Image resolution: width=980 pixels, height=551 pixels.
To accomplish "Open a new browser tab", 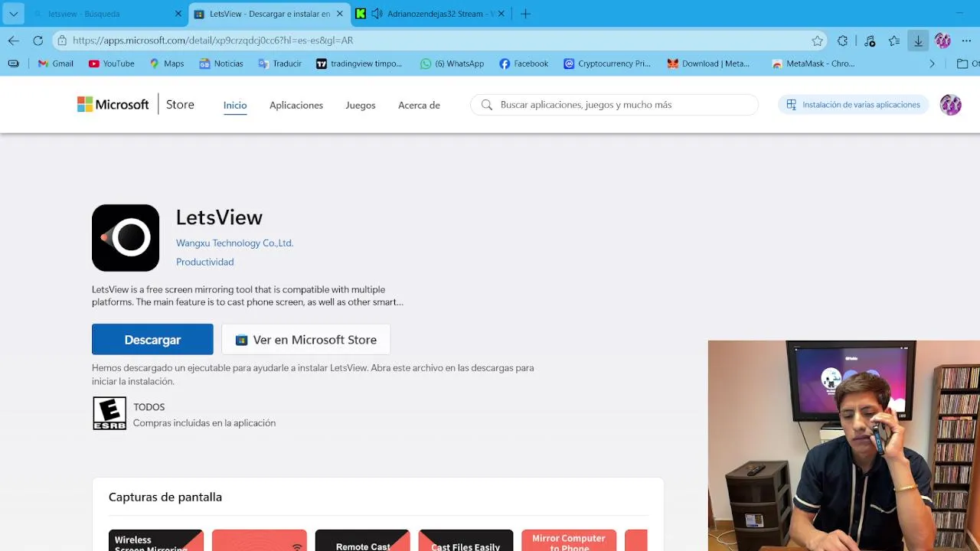I will point(525,14).
